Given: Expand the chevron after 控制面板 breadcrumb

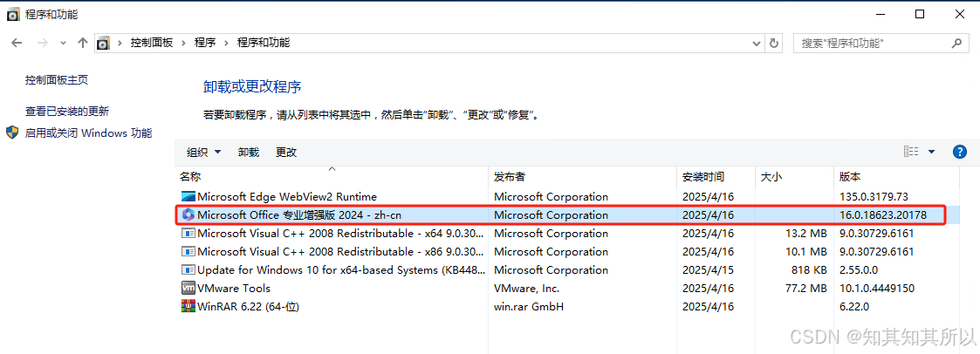Looking at the screenshot, I should click(184, 43).
